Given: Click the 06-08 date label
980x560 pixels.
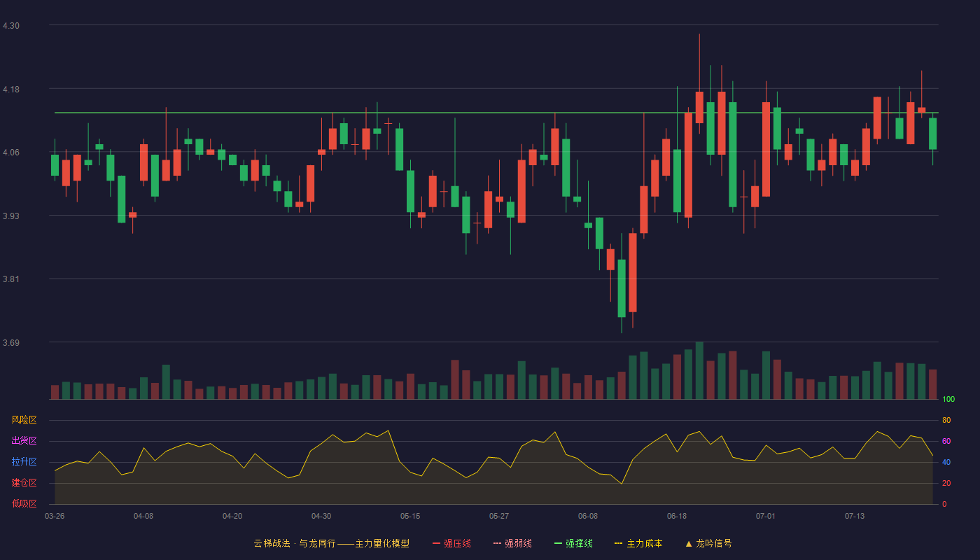Looking at the screenshot, I should 588,516.
